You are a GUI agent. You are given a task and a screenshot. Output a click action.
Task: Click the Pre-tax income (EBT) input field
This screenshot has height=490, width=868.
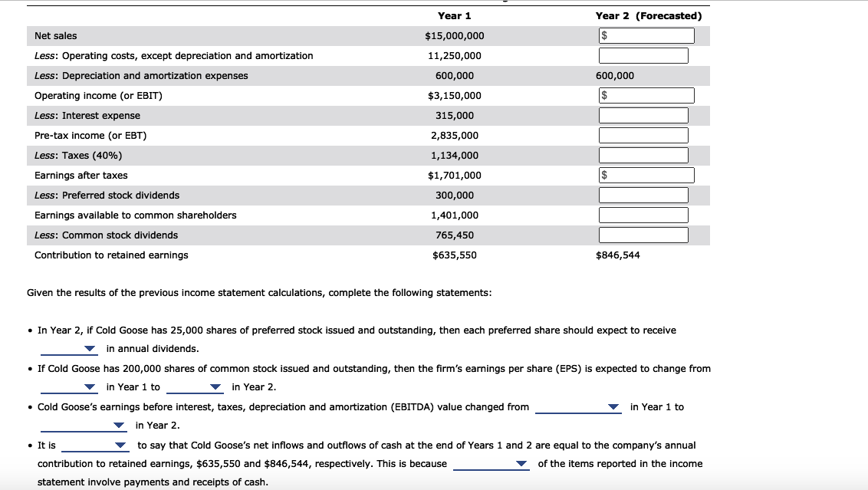coord(644,135)
